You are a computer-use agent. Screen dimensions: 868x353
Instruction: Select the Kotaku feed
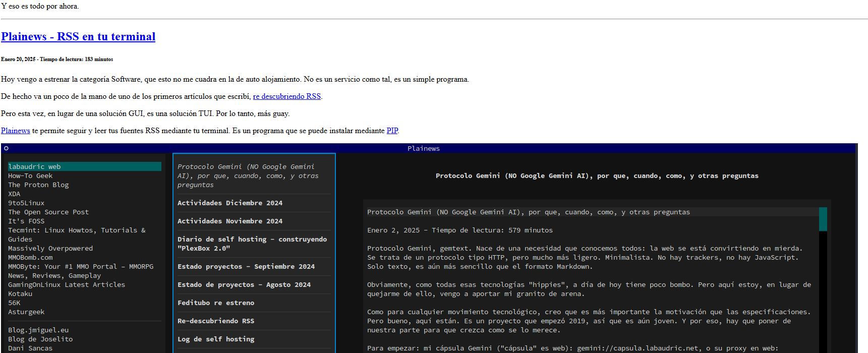(20, 294)
